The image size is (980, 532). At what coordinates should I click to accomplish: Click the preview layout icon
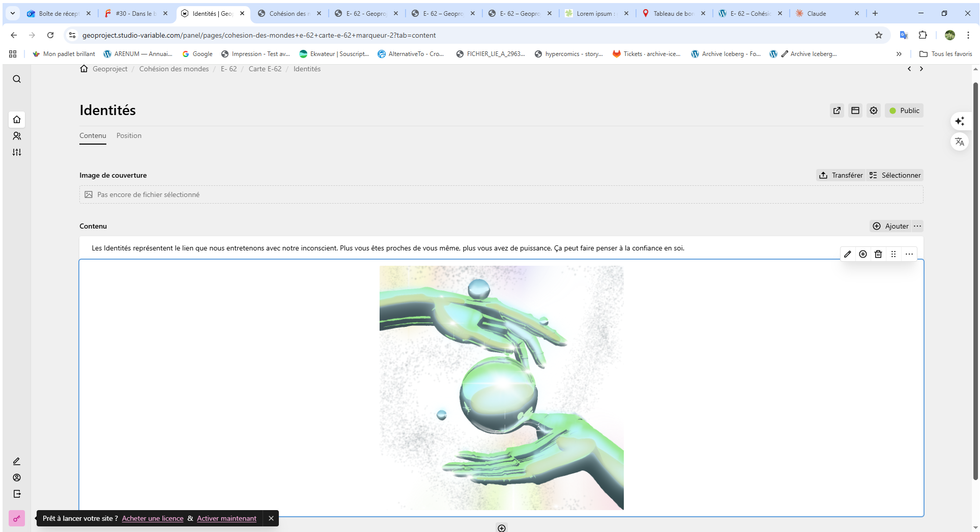[855, 110]
